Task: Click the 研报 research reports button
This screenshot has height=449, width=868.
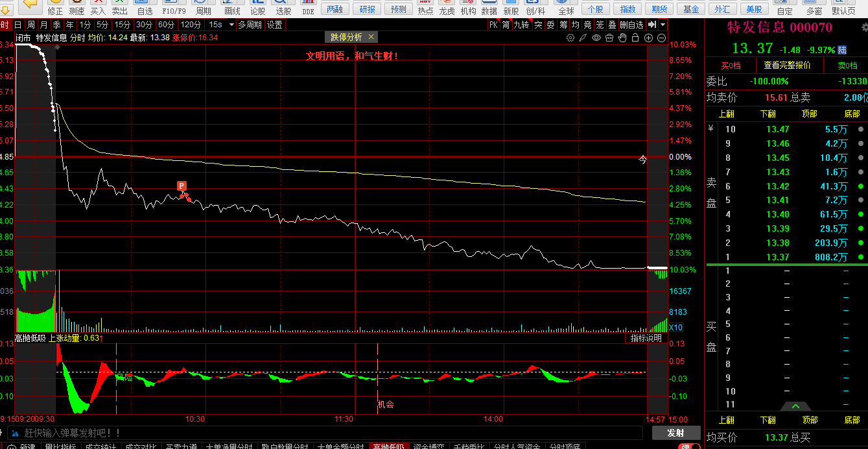Action: (x=368, y=9)
